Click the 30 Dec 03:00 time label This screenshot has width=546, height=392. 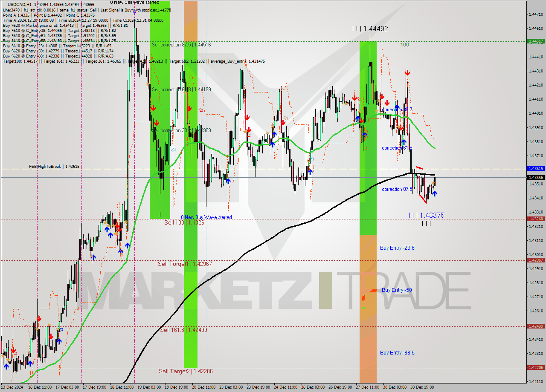coord(395,387)
